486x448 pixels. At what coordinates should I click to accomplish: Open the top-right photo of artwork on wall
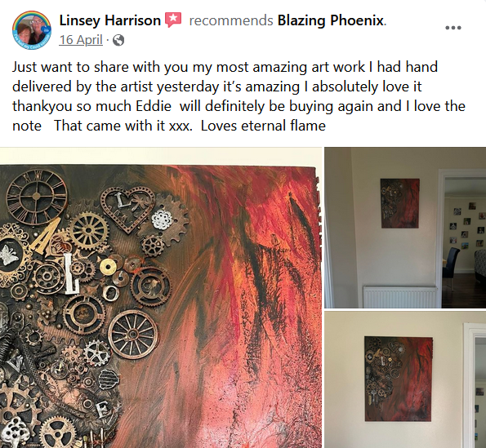[405, 228]
